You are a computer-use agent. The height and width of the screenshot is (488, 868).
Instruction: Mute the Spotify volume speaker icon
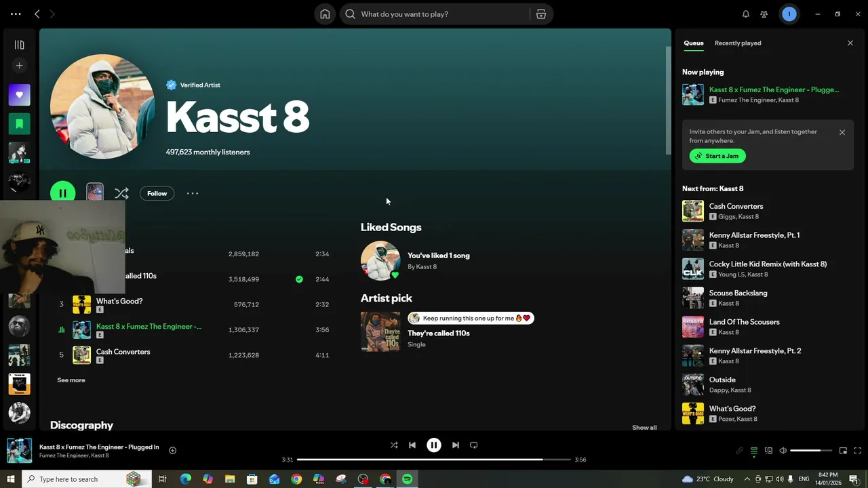pos(783,451)
